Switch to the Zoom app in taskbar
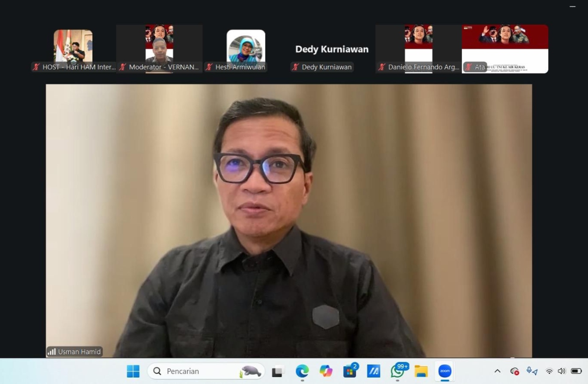Screen dimensions: 588x384 [x=444, y=371]
